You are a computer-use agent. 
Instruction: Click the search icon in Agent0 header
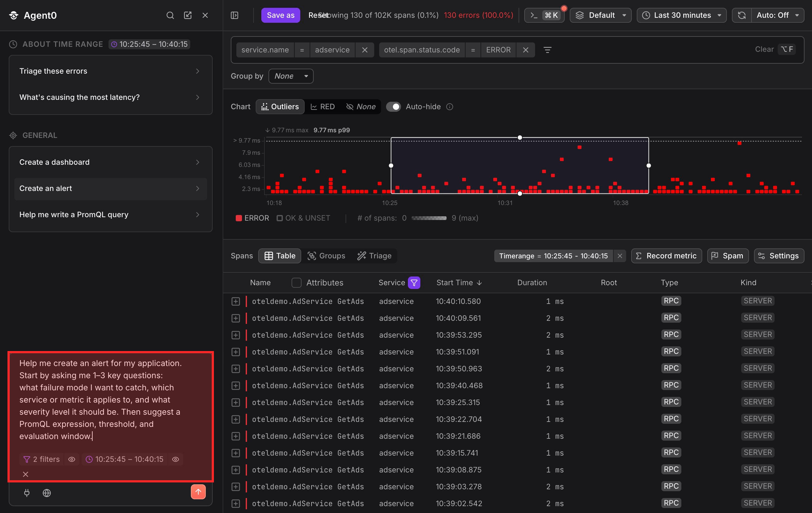[170, 15]
